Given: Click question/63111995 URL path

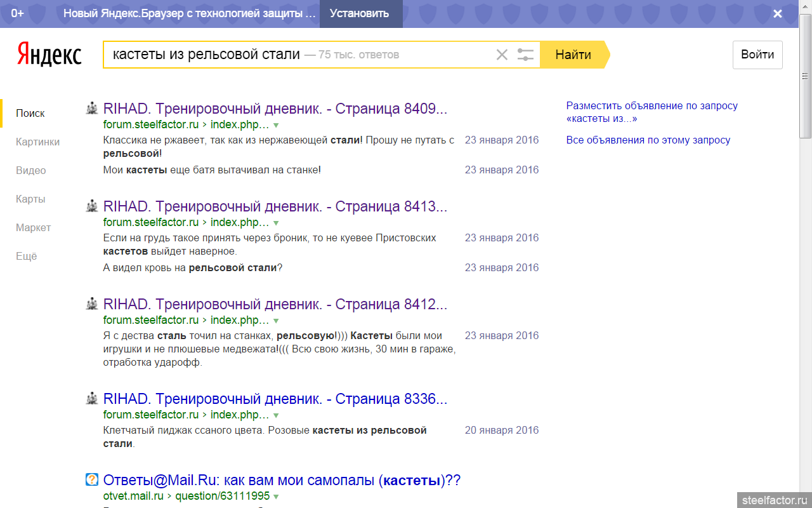Looking at the screenshot, I should pos(223,496).
